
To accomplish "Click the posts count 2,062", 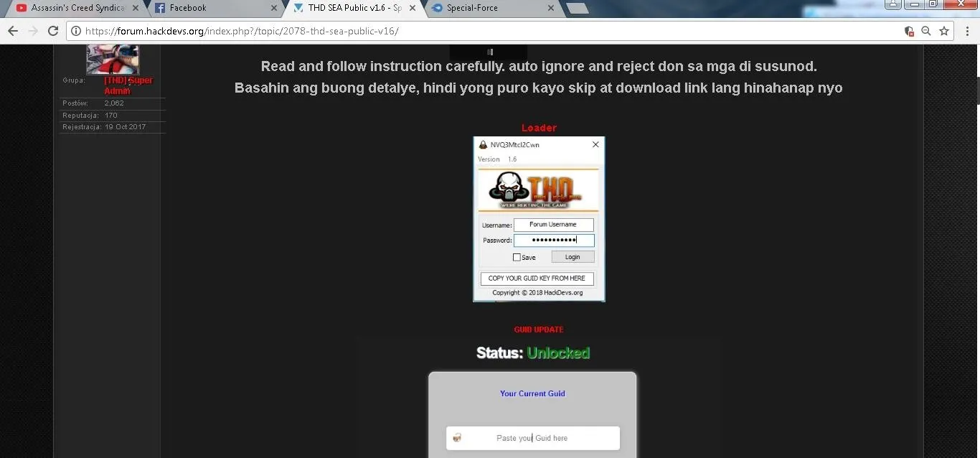I will [x=114, y=103].
